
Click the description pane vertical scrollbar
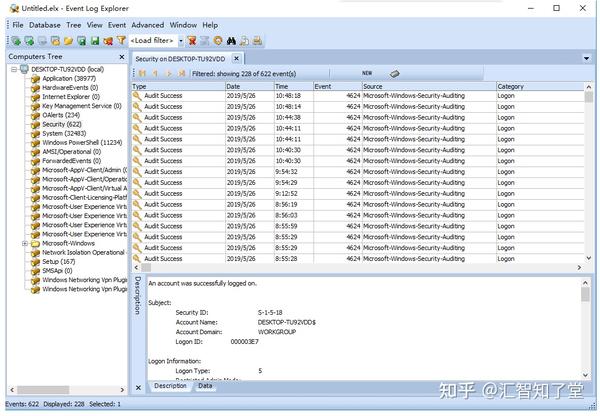585,329
